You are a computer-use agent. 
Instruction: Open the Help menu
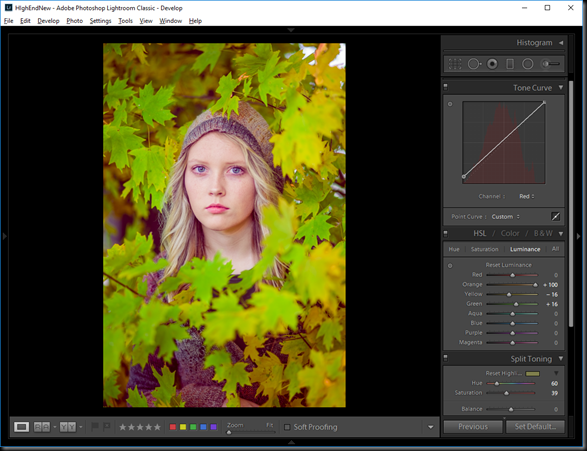(x=195, y=21)
